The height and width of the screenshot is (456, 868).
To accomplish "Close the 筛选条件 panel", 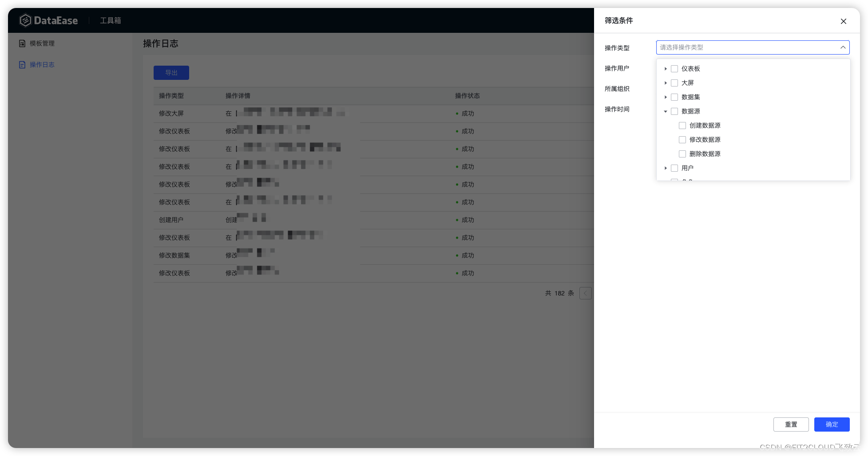I will [x=844, y=21].
